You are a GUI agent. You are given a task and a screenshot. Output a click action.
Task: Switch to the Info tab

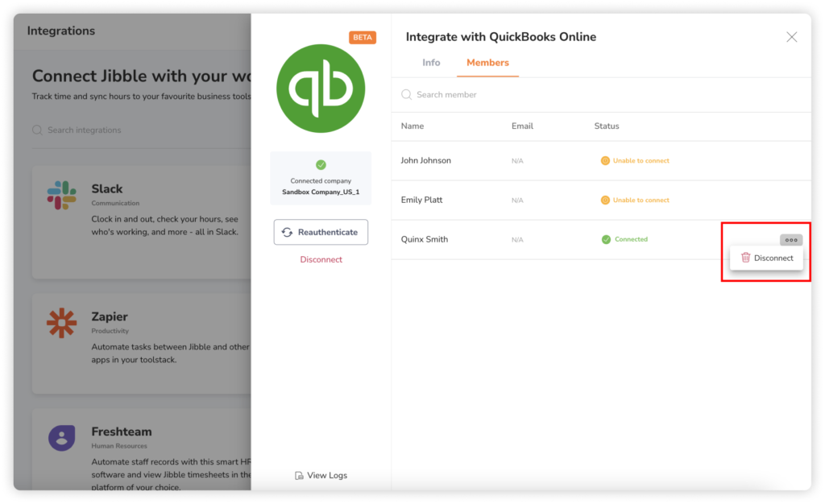point(431,63)
